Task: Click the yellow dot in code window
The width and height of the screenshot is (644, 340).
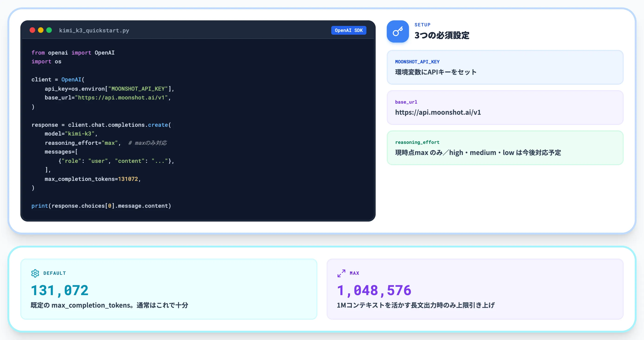Action: (41, 30)
